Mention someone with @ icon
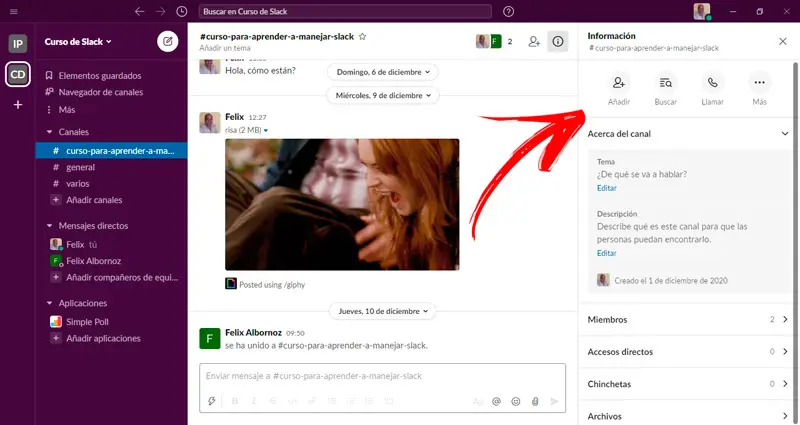Image resolution: width=800 pixels, height=425 pixels. pyautogui.click(x=496, y=402)
